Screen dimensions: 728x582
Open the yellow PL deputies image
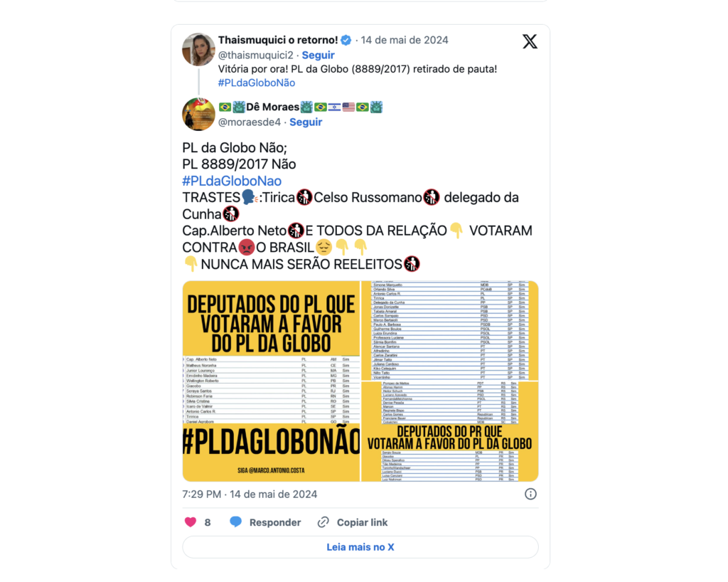pos(271,381)
